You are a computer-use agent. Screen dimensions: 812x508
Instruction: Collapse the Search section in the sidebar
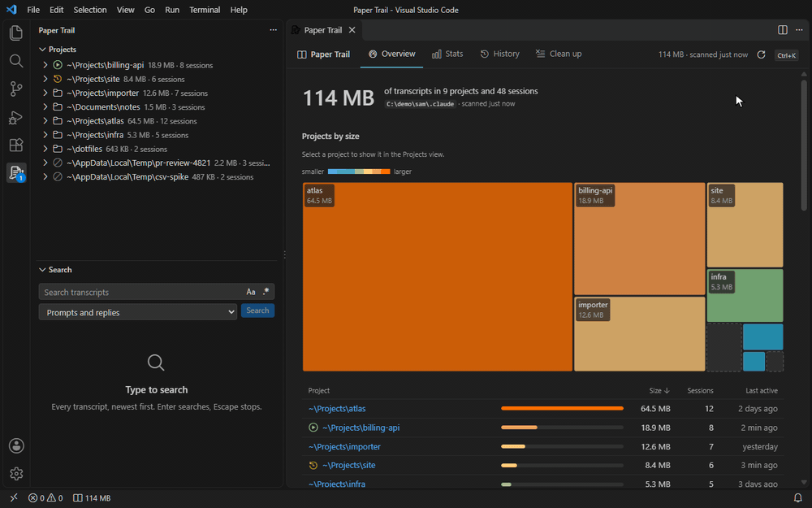(x=42, y=270)
